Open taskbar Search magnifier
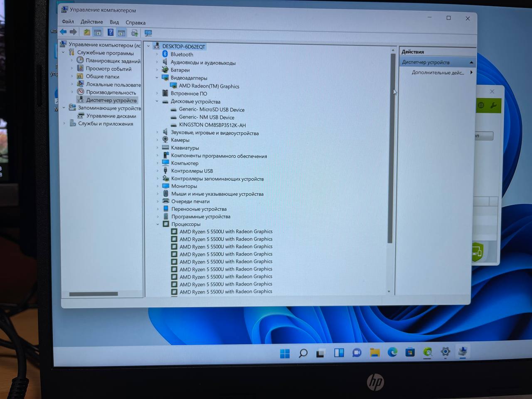The image size is (532, 399). tap(303, 354)
